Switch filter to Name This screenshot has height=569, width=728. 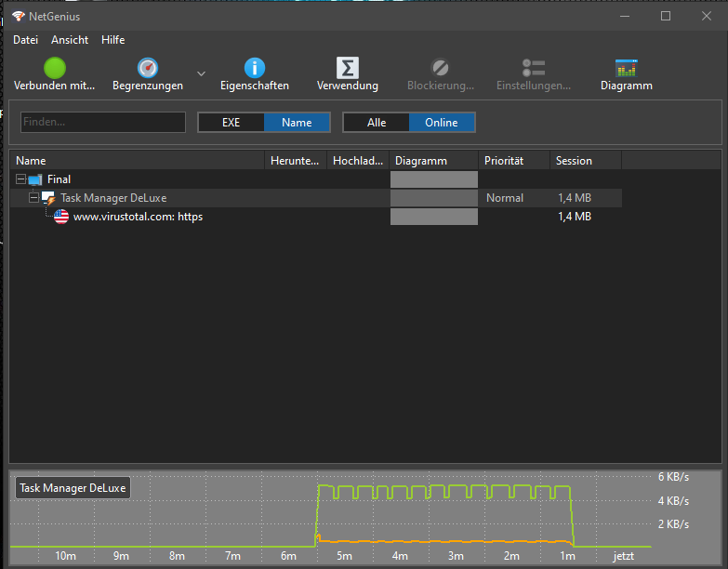point(297,123)
